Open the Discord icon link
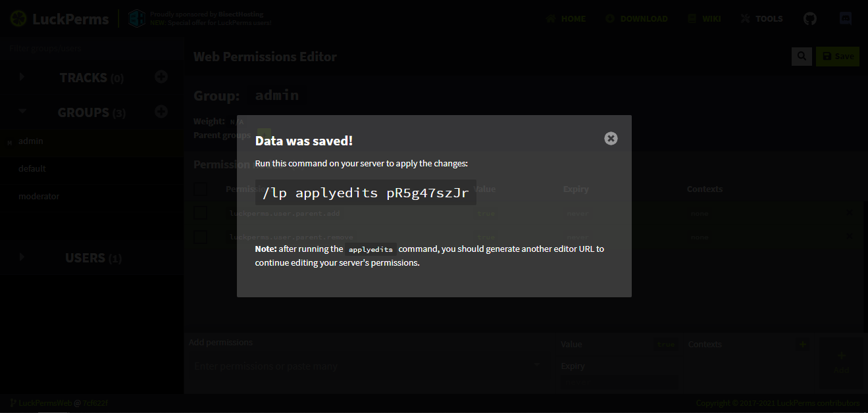The image size is (868, 413). coord(846,18)
